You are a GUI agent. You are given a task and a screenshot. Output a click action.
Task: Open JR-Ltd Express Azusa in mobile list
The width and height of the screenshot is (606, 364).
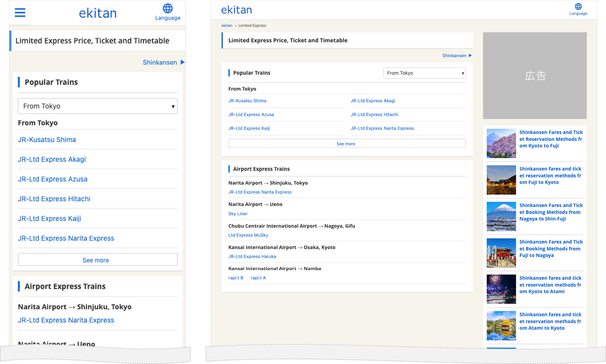pyautogui.click(x=52, y=179)
